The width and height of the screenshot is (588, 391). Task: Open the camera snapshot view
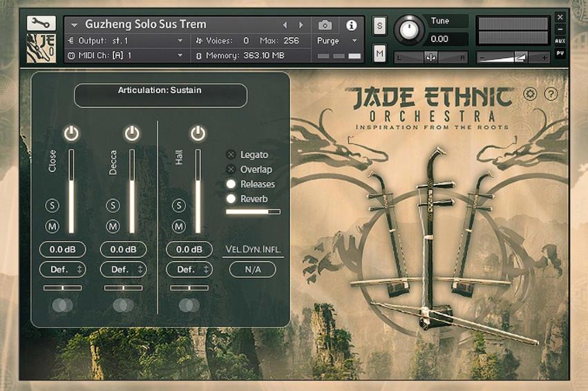tap(325, 25)
